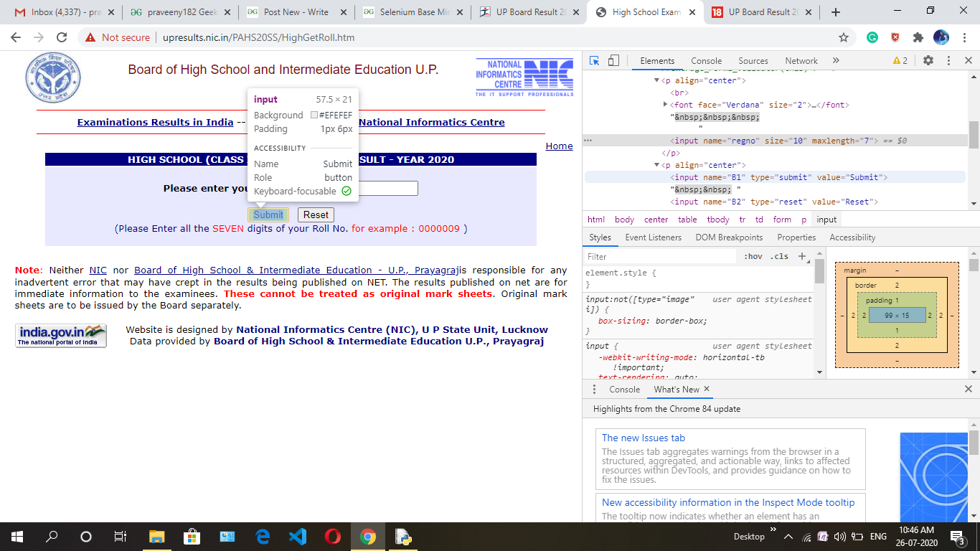Open the DevTools three-dot customize menu

tap(948, 61)
